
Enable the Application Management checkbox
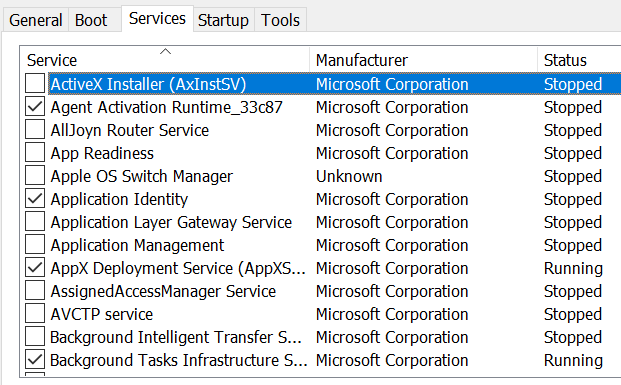click(x=35, y=244)
